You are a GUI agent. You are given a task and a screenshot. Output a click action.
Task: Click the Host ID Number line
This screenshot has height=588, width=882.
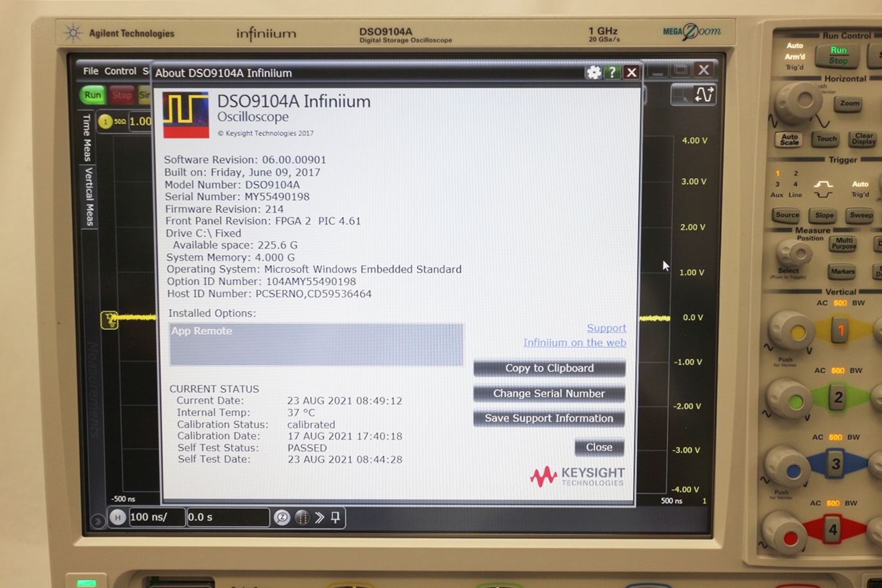[269, 293]
